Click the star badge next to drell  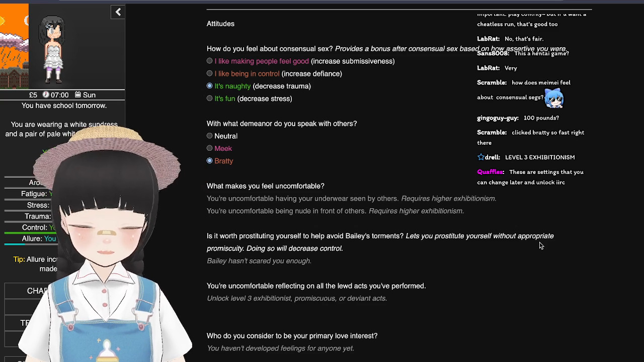480,157
